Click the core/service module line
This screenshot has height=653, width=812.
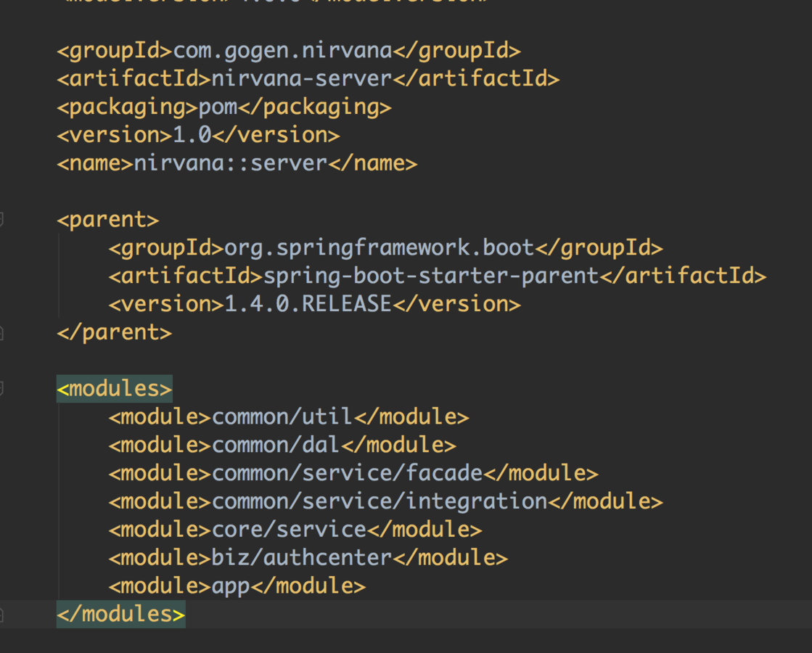pos(295,529)
